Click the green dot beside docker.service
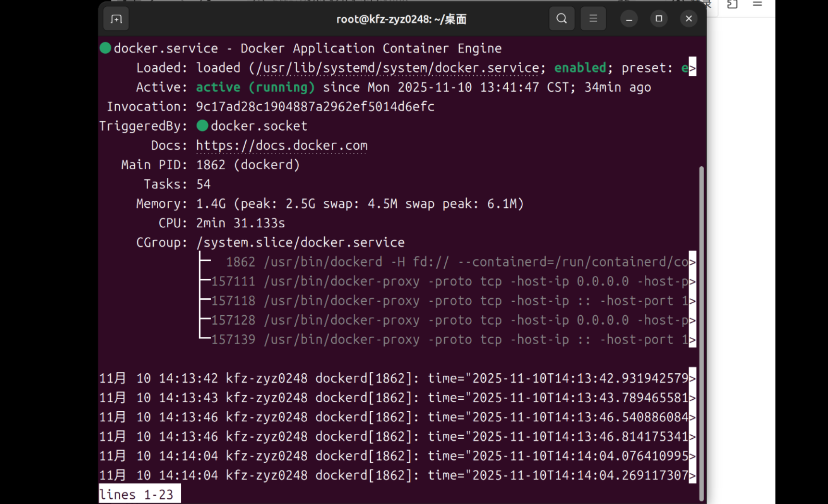The image size is (828, 504). [105, 48]
